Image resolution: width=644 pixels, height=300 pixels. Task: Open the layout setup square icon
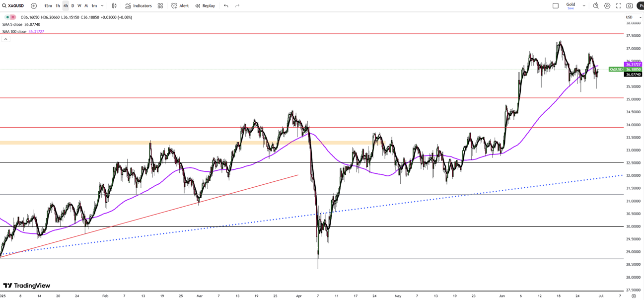pos(556,6)
